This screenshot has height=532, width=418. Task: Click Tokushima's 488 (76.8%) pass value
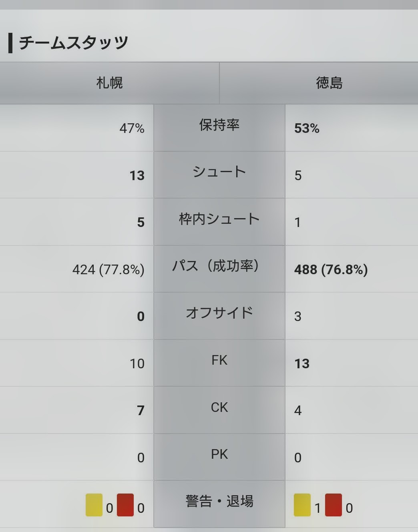point(331,270)
